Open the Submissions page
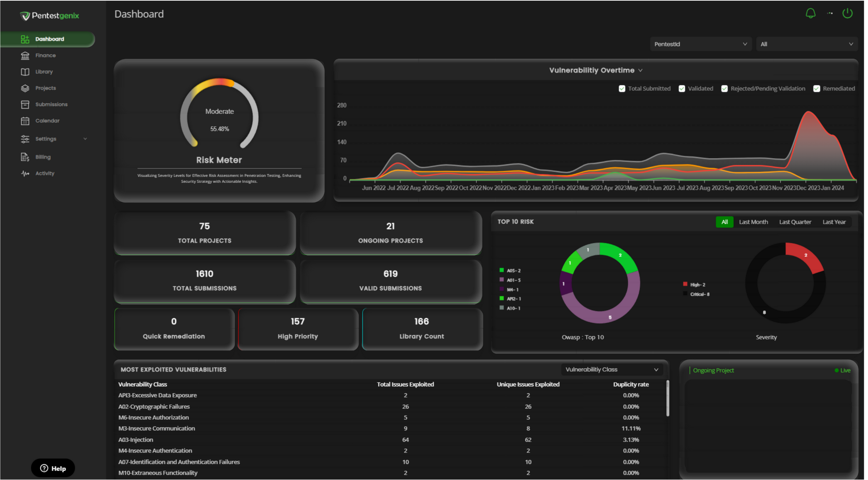 pyautogui.click(x=52, y=104)
